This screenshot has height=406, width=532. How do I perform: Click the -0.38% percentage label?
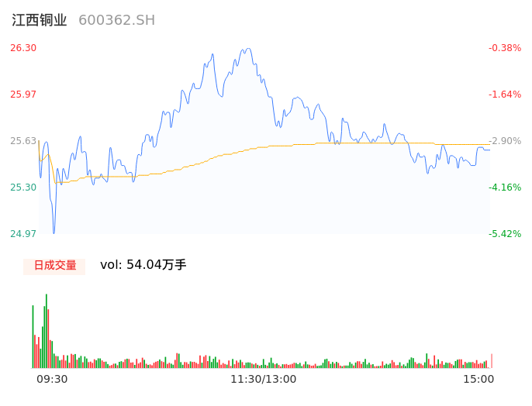pos(505,48)
